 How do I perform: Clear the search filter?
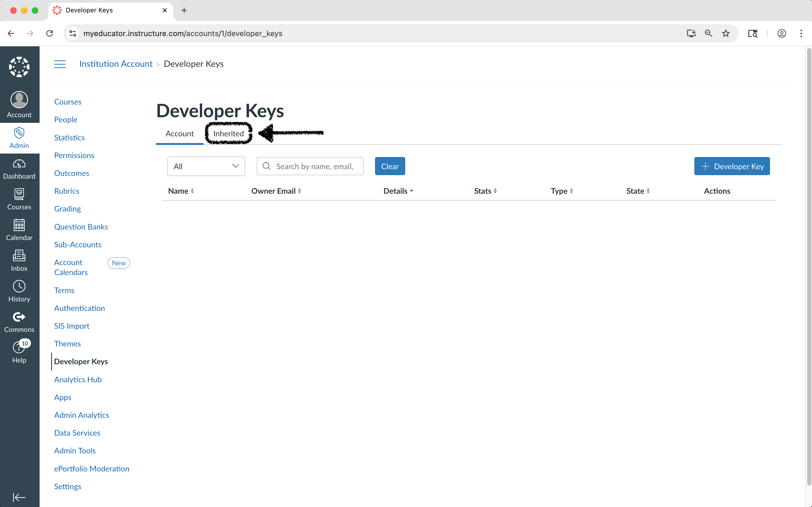pos(390,166)
